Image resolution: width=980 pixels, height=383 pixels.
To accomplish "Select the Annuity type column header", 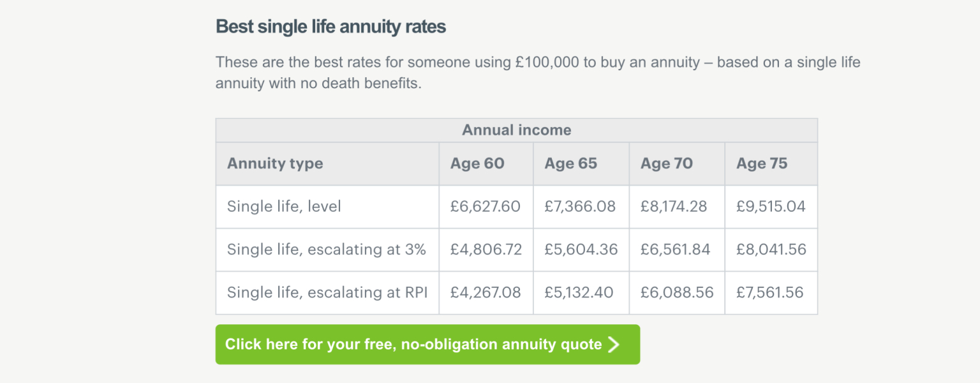I will pos(275,163).
